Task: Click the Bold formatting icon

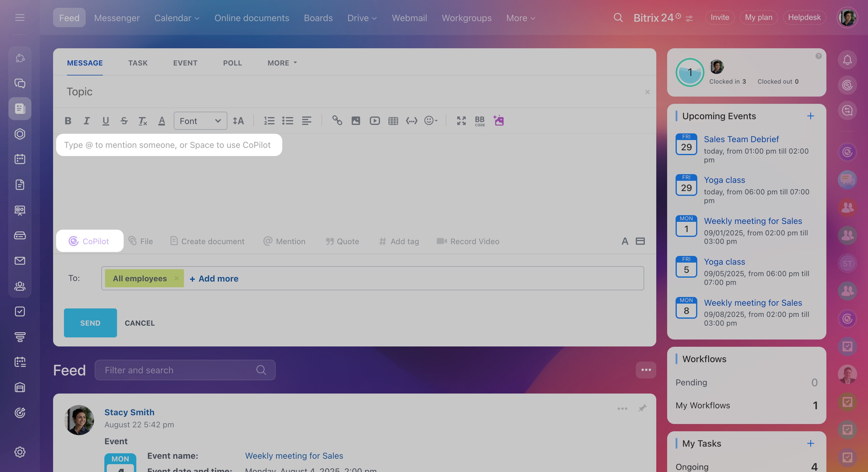Action: [68, 121]
